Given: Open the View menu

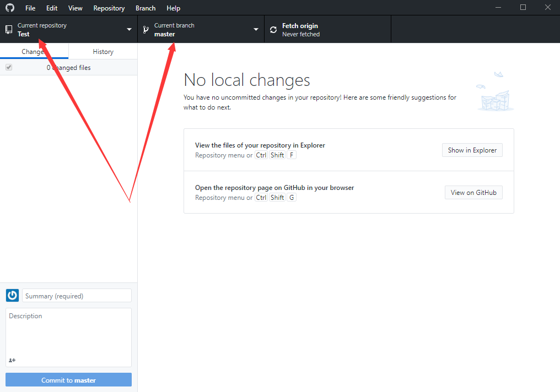Looking at the screenshot, I should click(x=76, y=8).
